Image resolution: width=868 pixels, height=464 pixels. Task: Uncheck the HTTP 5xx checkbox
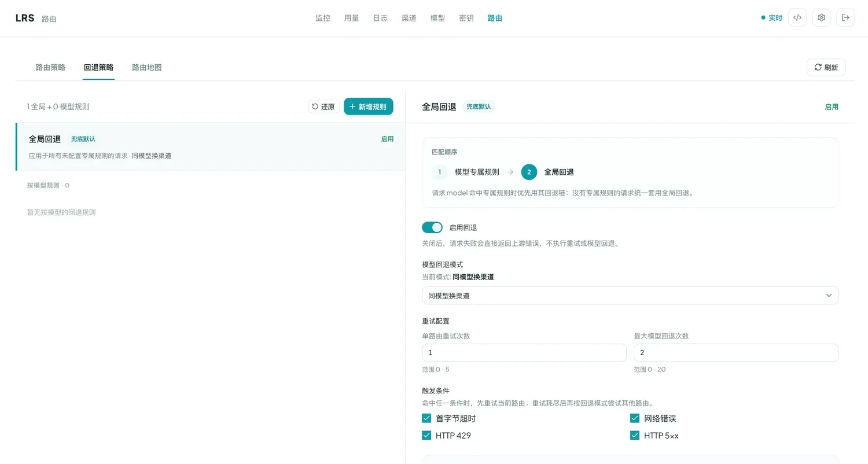[x=635, y=435]
